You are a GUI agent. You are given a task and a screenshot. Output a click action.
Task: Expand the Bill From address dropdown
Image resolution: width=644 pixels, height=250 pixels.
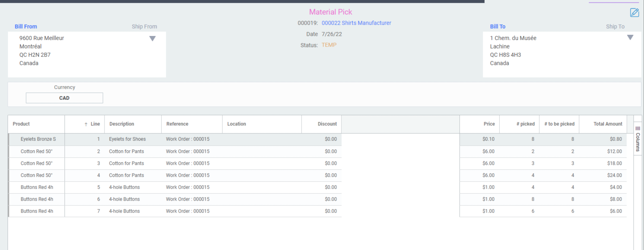coord(152,38)
